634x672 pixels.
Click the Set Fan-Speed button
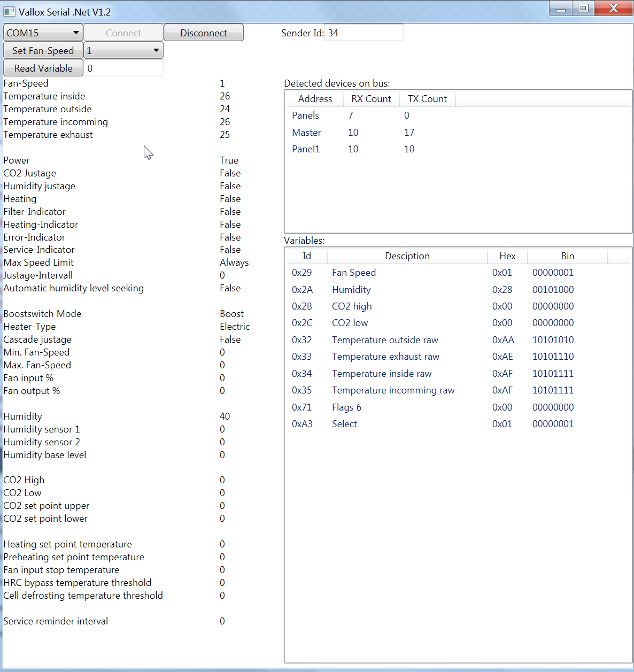(43, 50)
